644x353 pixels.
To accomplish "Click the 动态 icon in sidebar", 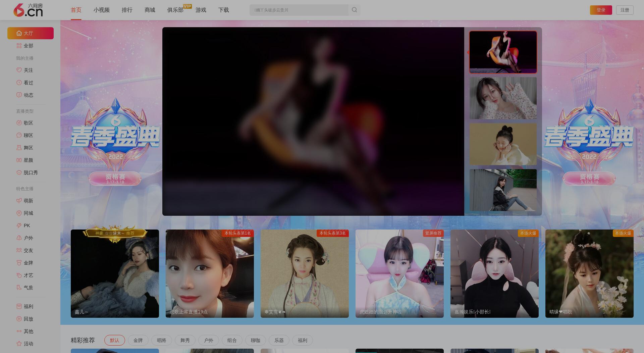I will coord(19,95).
